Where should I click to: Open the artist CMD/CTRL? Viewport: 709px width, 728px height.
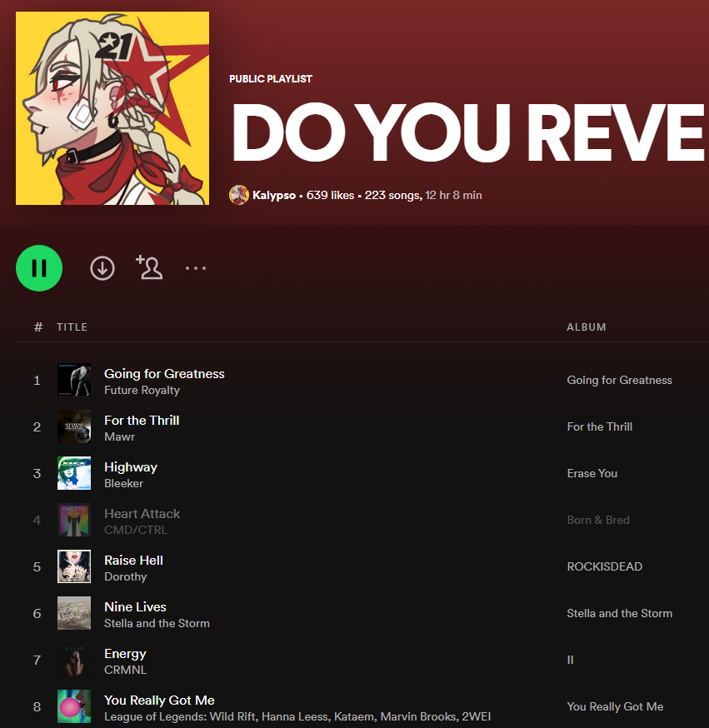136,530
